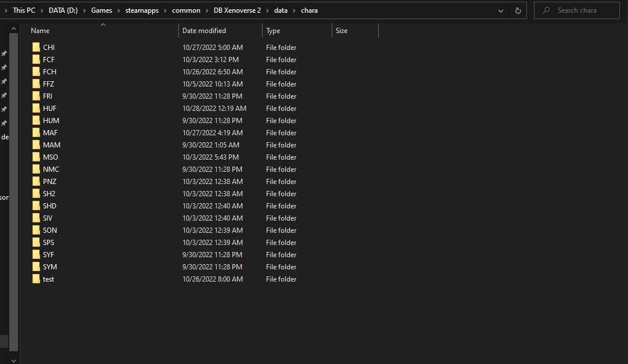Select the SYM folder icon
This screenshot has width=628, height=364.
(36, 267)
